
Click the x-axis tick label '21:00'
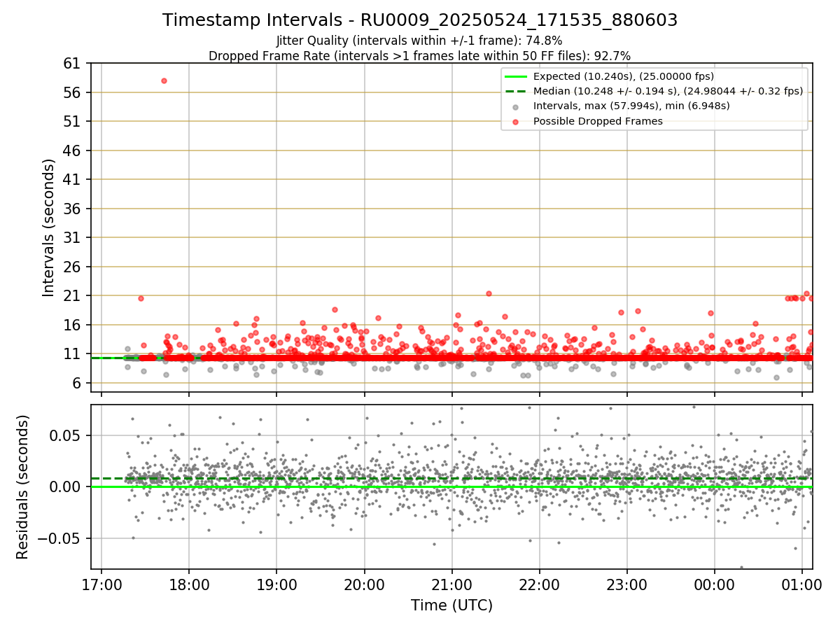tap(451, 584)
